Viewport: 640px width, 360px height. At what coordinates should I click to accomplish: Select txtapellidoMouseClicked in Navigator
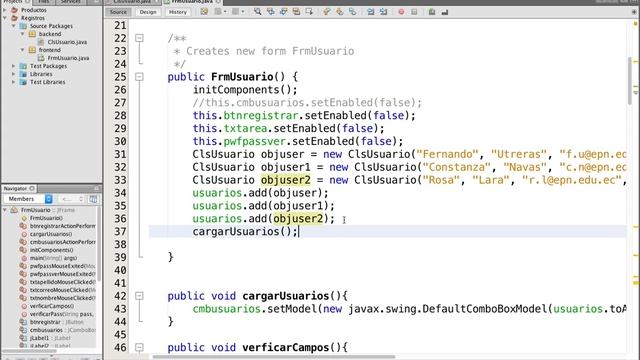(62, 282)
